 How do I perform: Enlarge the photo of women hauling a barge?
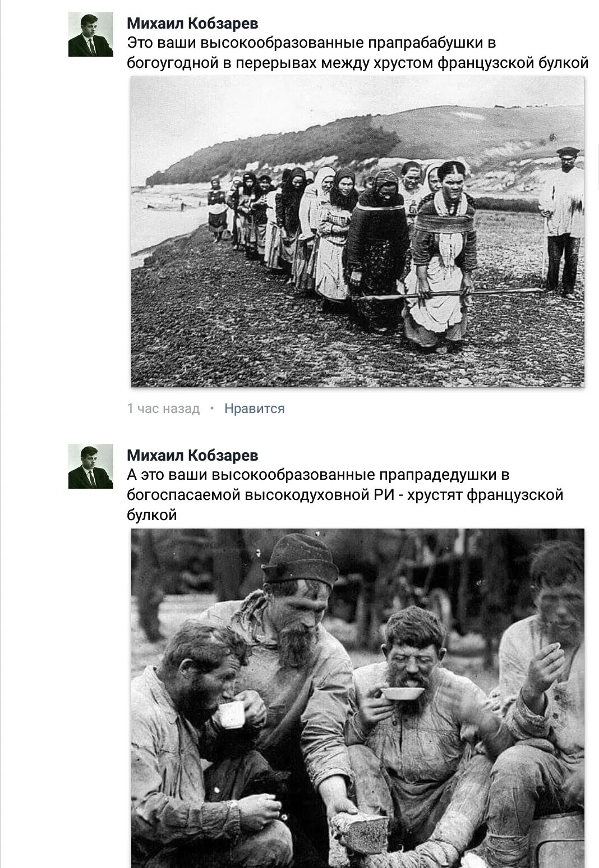(358, 231)
